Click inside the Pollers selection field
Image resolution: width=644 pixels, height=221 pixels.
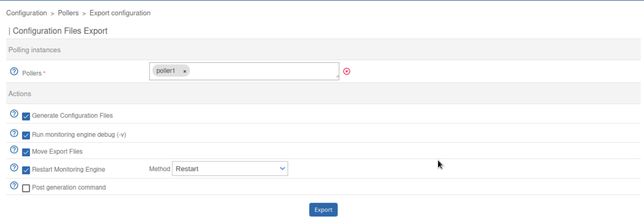pyautogui.click(x=262, y=71)
